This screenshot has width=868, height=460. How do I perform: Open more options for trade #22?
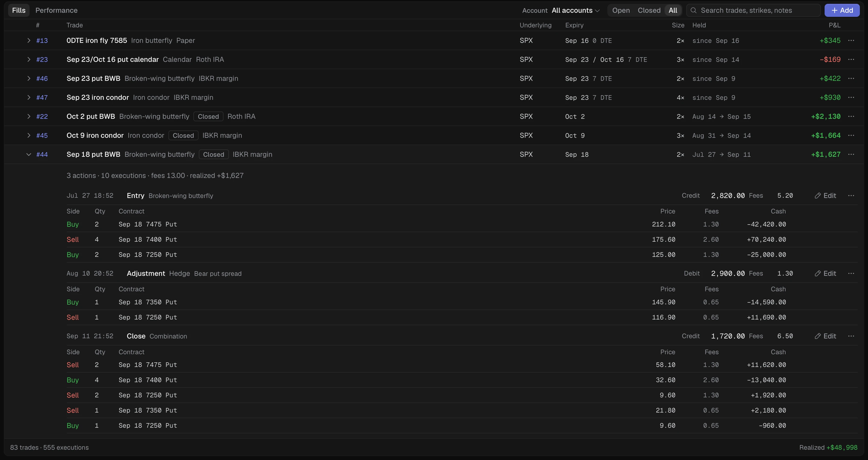pyautogui.click(x=851, y=116)
